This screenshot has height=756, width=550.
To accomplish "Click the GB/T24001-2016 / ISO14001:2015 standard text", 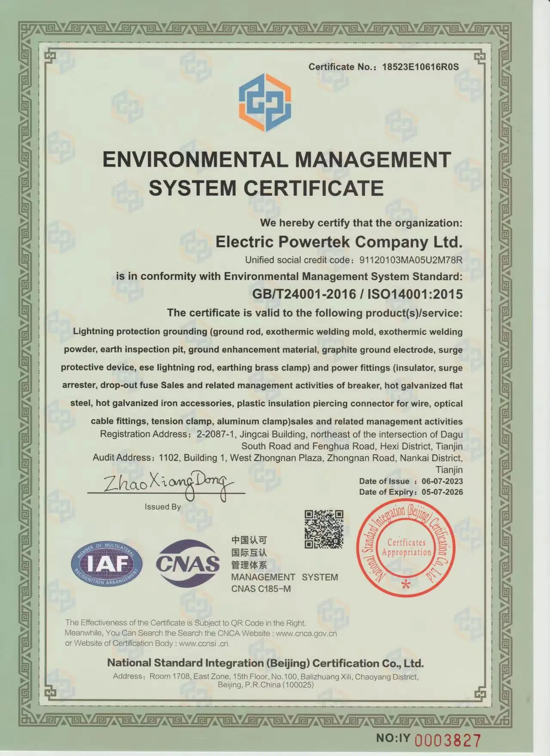I will [x=357, y=294].
